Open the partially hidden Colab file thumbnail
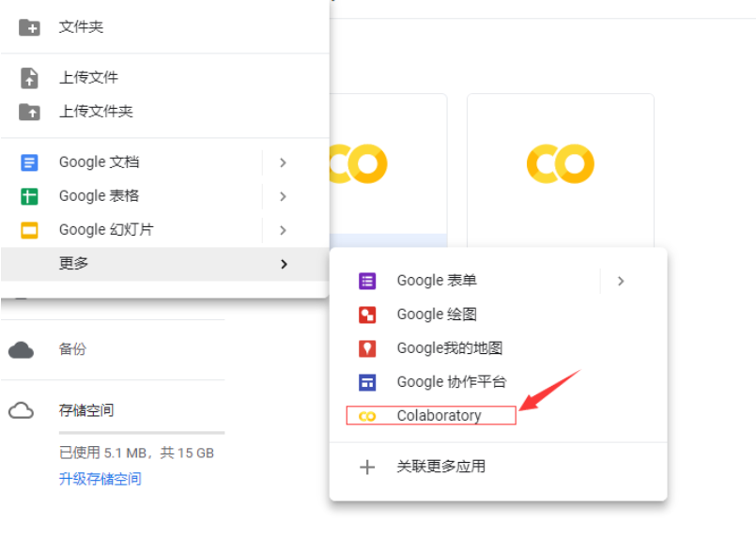Image resolution: width=756 pixels, height=538 pixels. tap(389, 171)
